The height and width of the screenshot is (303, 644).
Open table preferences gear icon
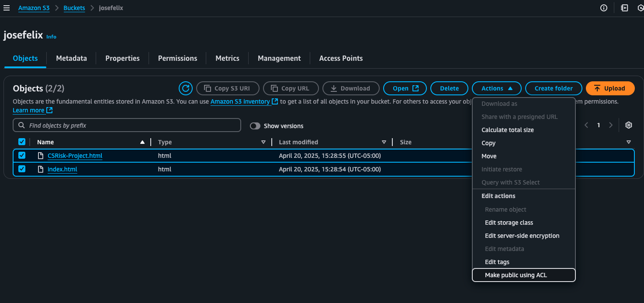[x=629, y=125]
